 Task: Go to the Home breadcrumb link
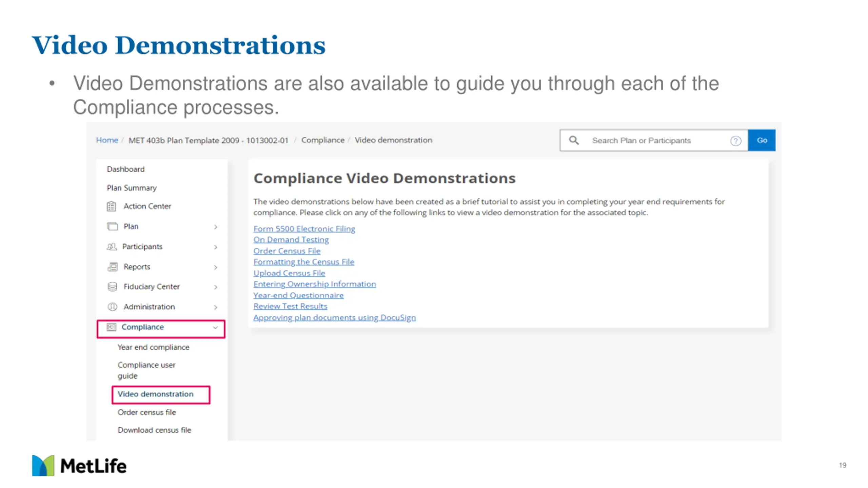point(107,140)
